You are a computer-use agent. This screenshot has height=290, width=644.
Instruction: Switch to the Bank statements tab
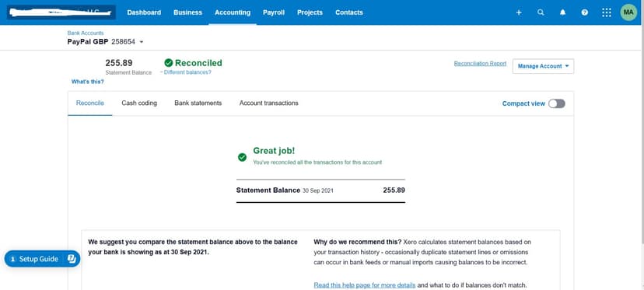pos(198,103)
